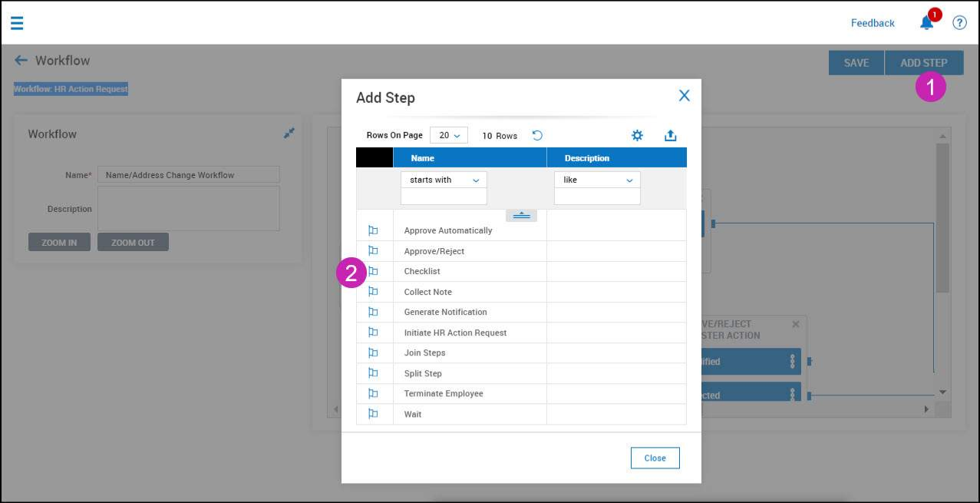Open Rows On Page dropdown
980x503 pixels.
point(449,135)
